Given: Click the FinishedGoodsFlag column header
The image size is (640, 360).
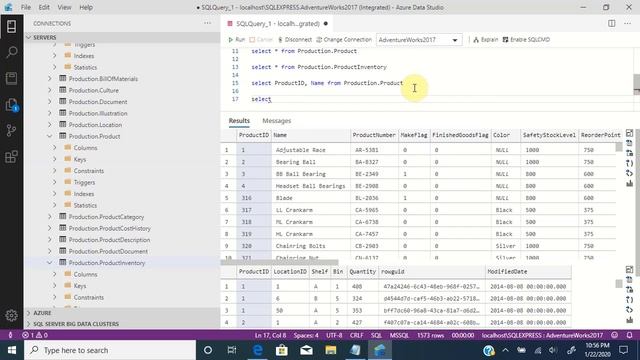Looking at the screenshot, I should (460, 135).
